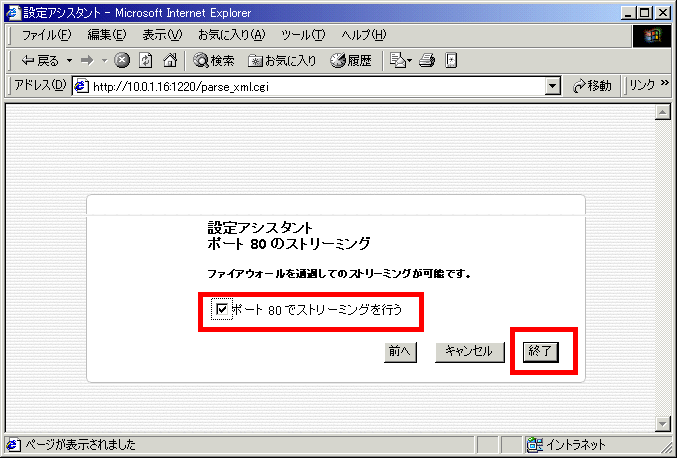
Task: Toggle the ポート 80 でストリーミングを行う checkbox
Action: point(222,309)
